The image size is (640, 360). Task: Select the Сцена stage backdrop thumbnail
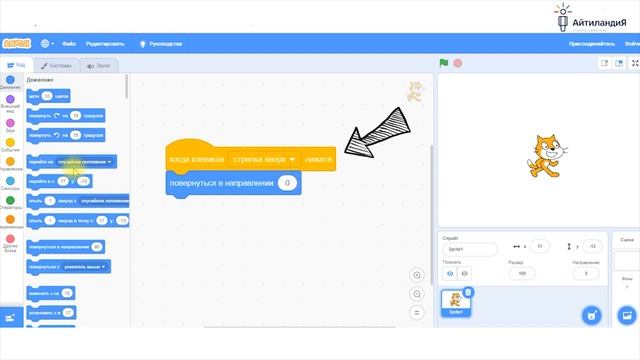click(627, 261)
